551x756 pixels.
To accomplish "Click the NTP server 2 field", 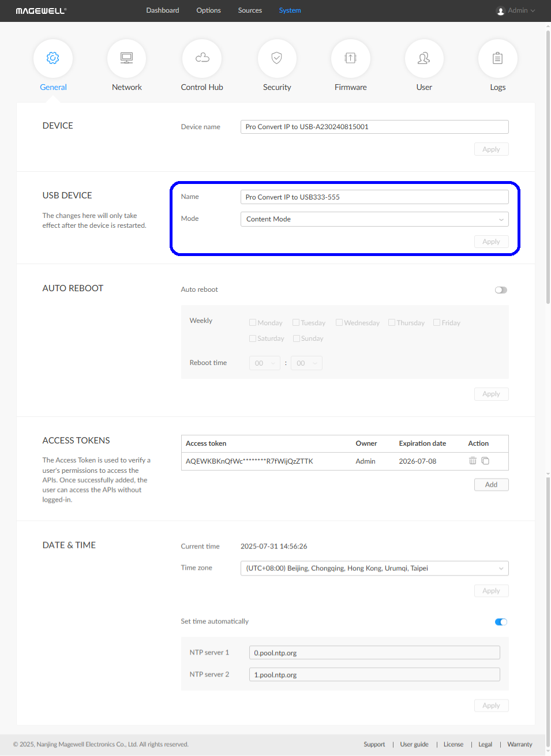I will [x=374, y=675].
